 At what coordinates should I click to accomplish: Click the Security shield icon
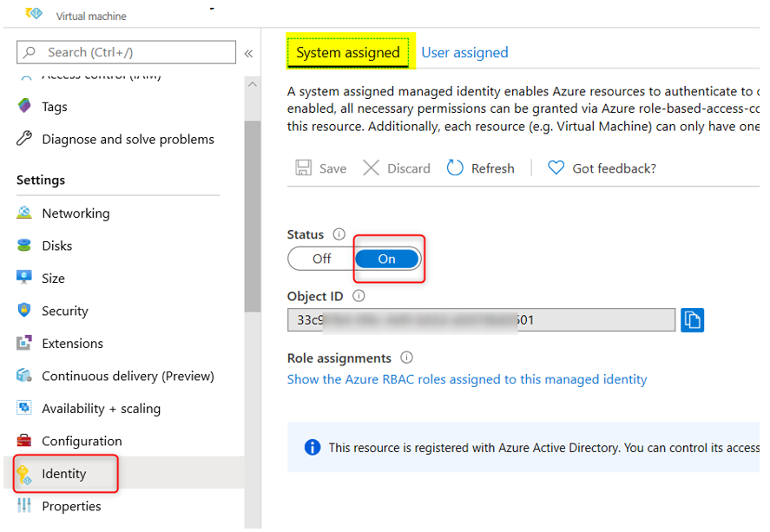[24, 310]
